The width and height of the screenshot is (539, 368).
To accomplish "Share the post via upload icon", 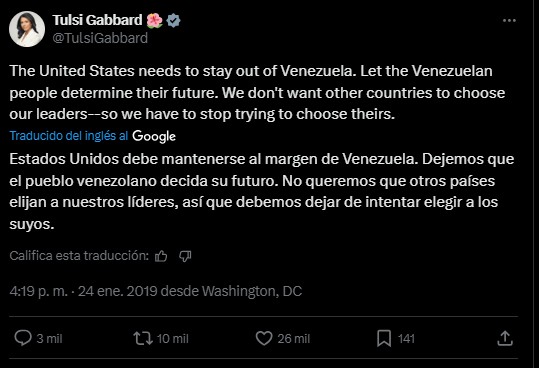I will coord(505,338).
